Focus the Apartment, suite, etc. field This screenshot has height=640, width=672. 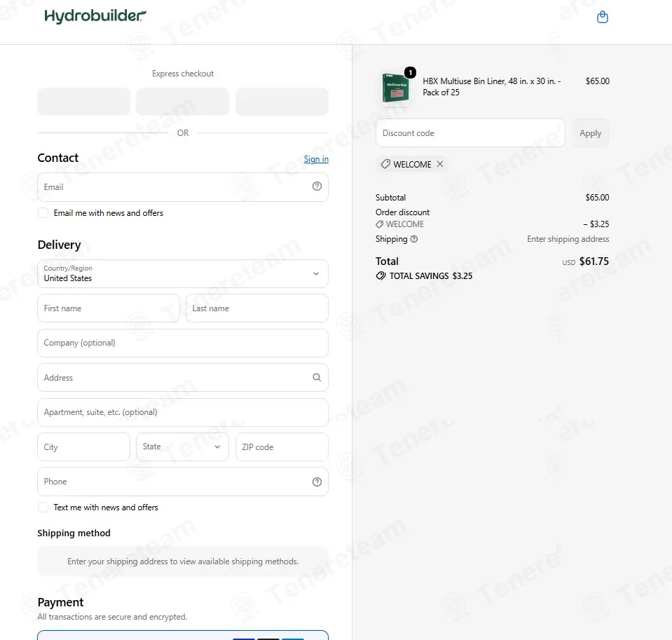183,412
